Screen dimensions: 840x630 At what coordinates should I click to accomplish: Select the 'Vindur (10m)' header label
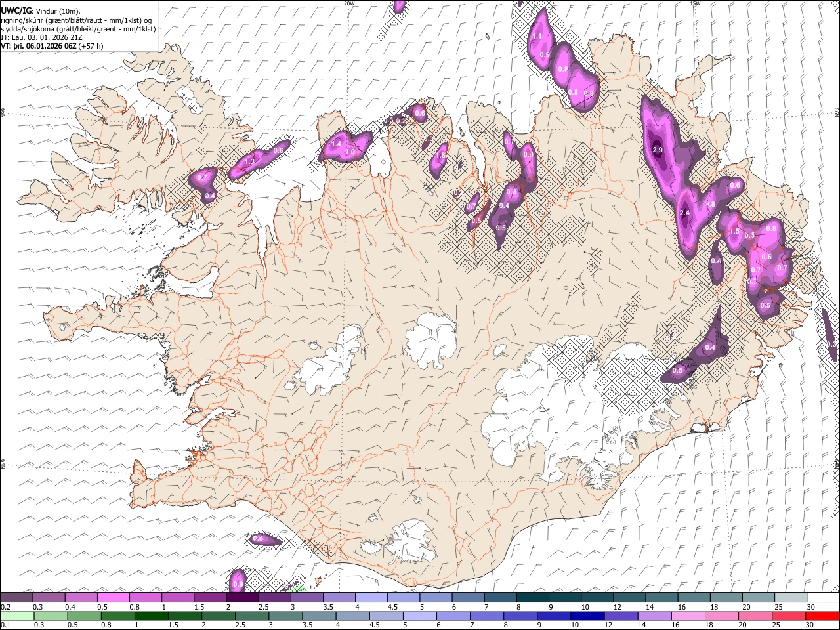56,11
